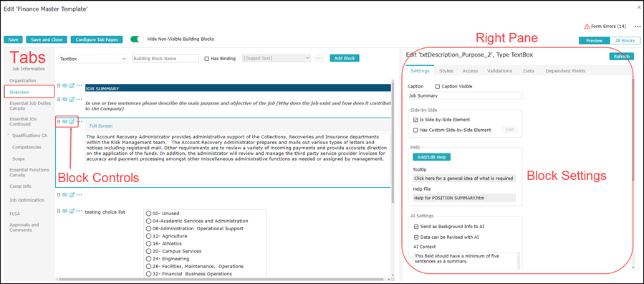Open the Competencies tab

27,147
